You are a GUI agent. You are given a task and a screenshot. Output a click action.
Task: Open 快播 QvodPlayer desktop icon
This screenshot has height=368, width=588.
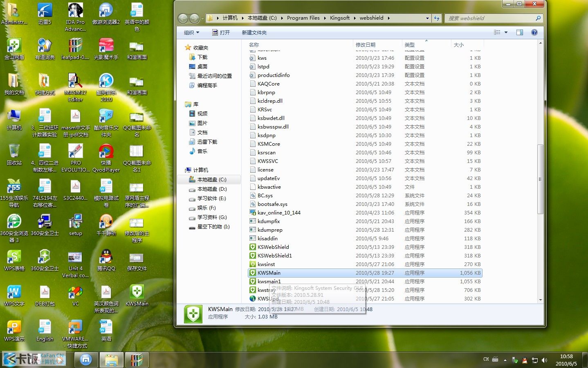point(106,158)
